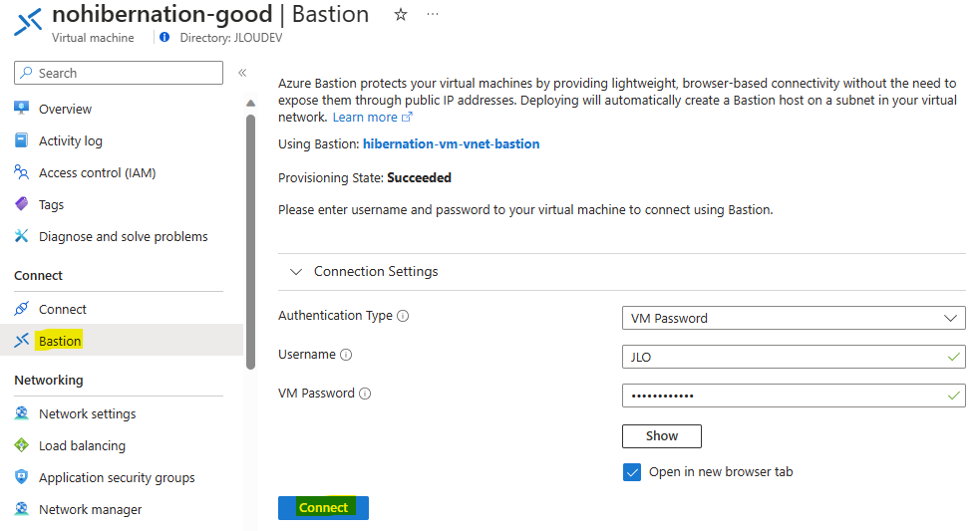The height and width of the screenshot is (531, 980).
Task: Open Application security groups page
Action: click(117, 477)
